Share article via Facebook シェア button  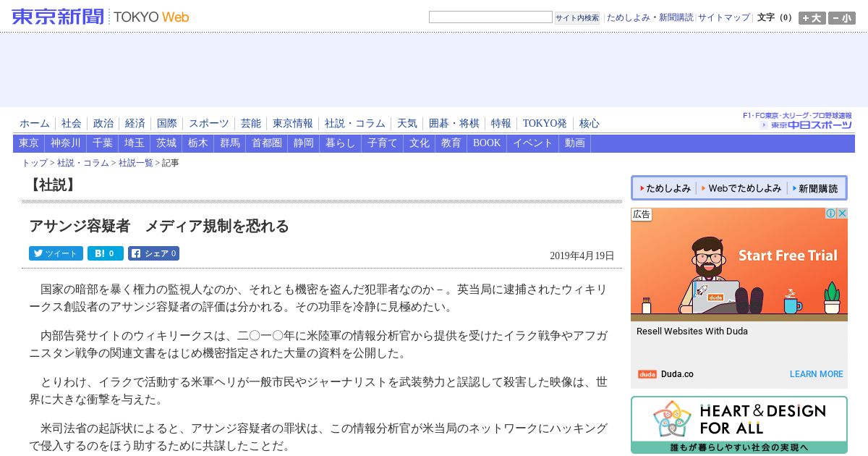(153, 253)
